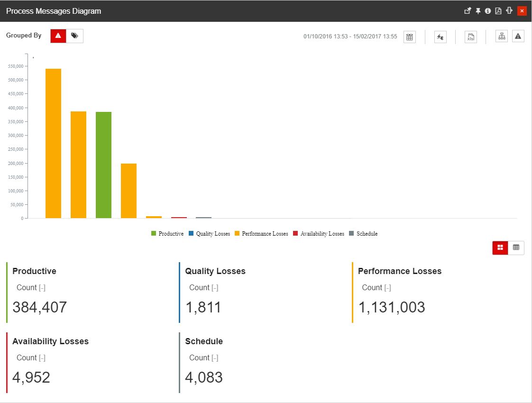Open the hierarchy tree structure view
532x403 pixels.
point(501,37)
